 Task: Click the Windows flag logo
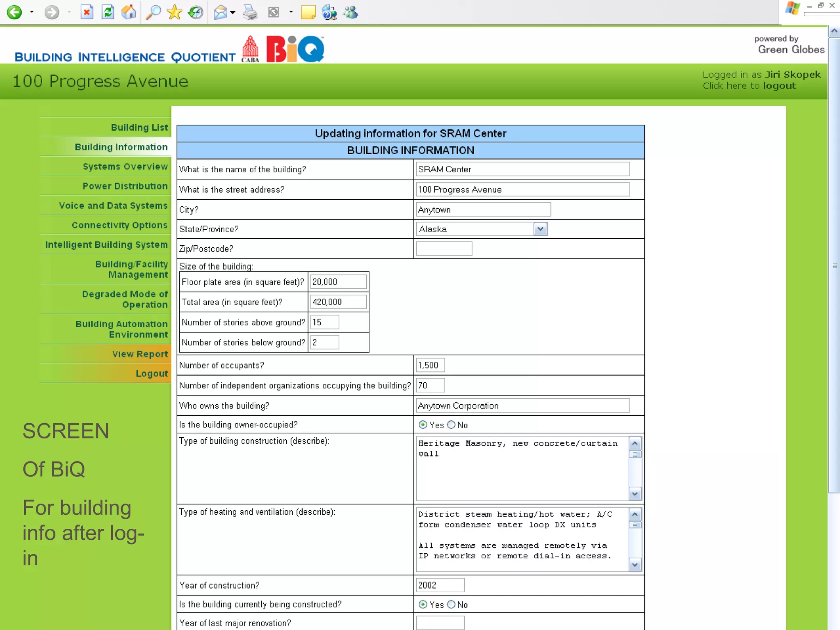(x=792, y=8)
